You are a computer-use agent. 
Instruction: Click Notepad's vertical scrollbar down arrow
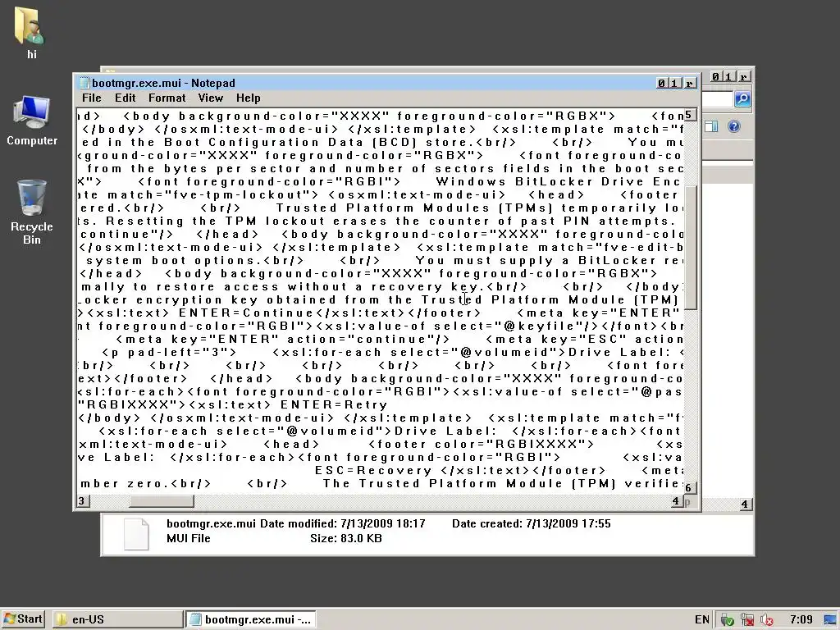click(x=690, y=487)
